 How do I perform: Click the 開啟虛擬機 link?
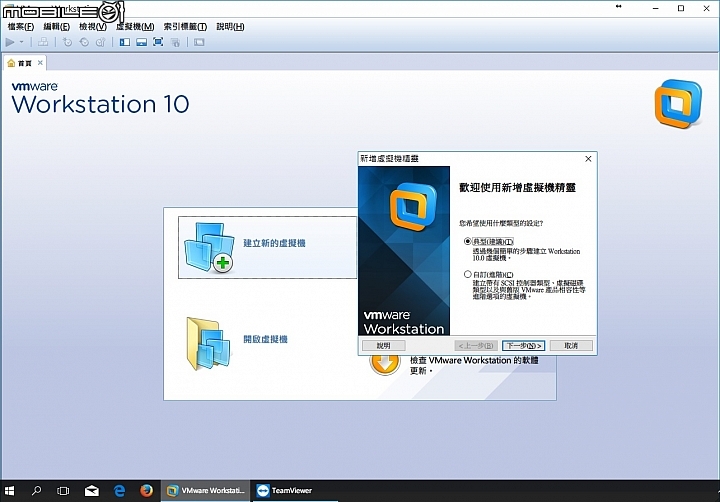point(265,339)
